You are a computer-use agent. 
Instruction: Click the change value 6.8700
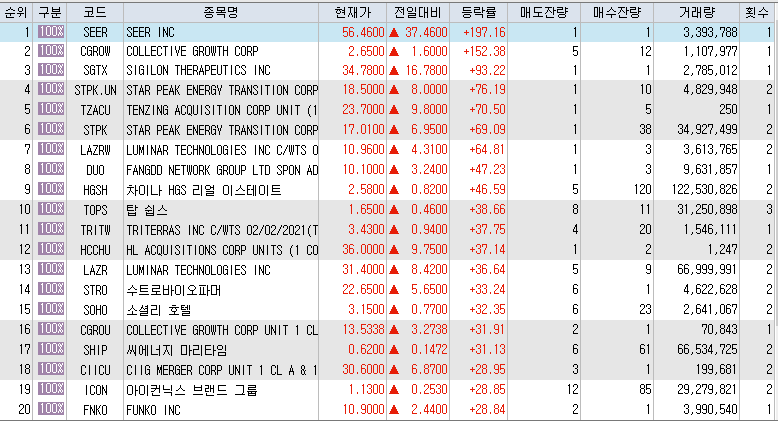click(x=429, y=370)
